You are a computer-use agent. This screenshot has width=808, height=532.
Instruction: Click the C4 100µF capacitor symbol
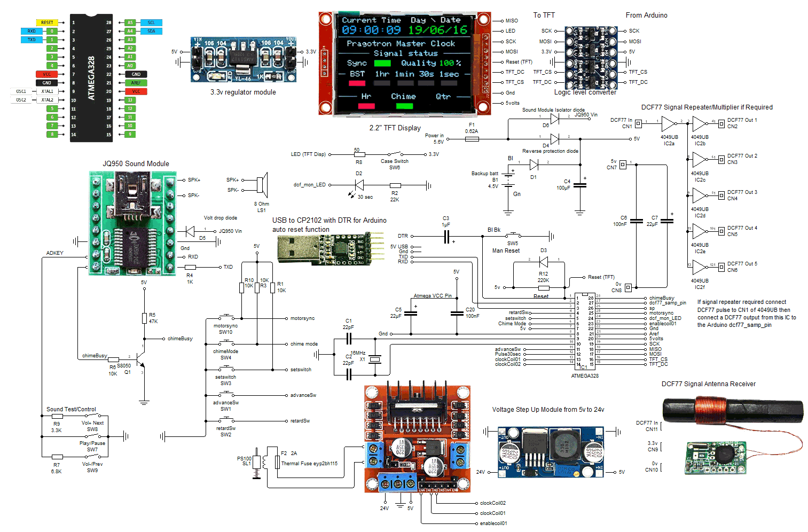(x=580, y=185)
